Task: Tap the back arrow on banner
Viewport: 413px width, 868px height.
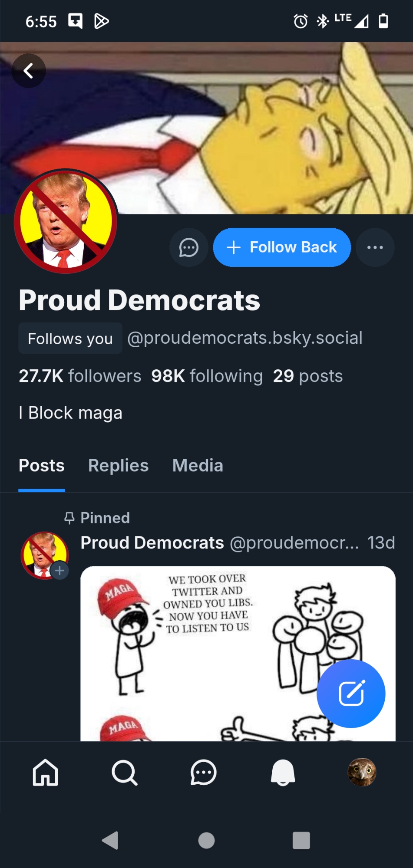Action: [x=29, y=71]
